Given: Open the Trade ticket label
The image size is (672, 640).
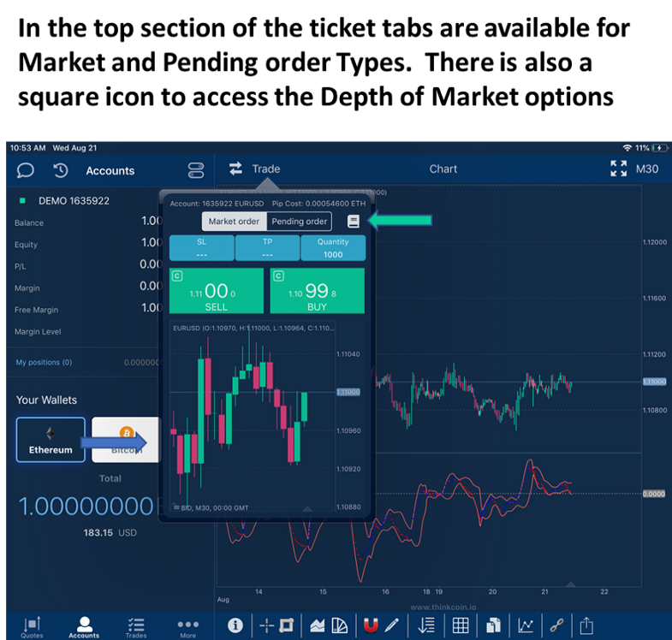Looking at the screenshot, I should click(x=265, y=169).
